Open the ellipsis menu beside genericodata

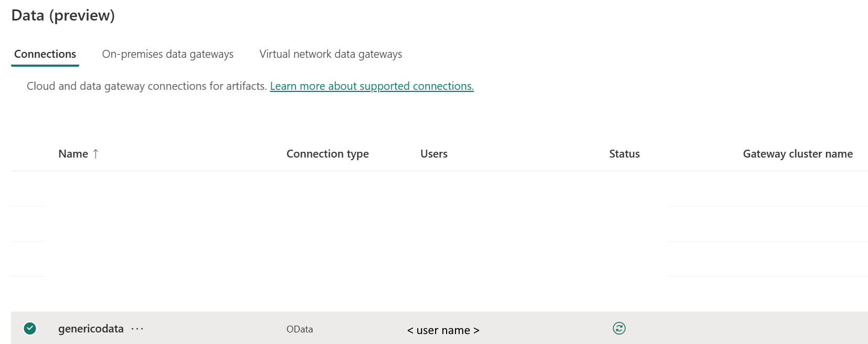137,329
